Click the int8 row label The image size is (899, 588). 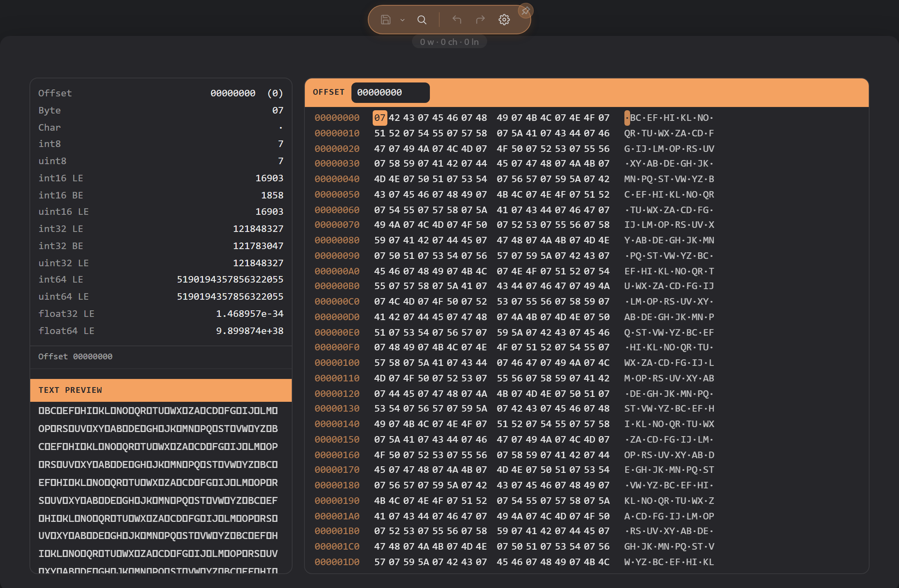(x=49, y=144)
